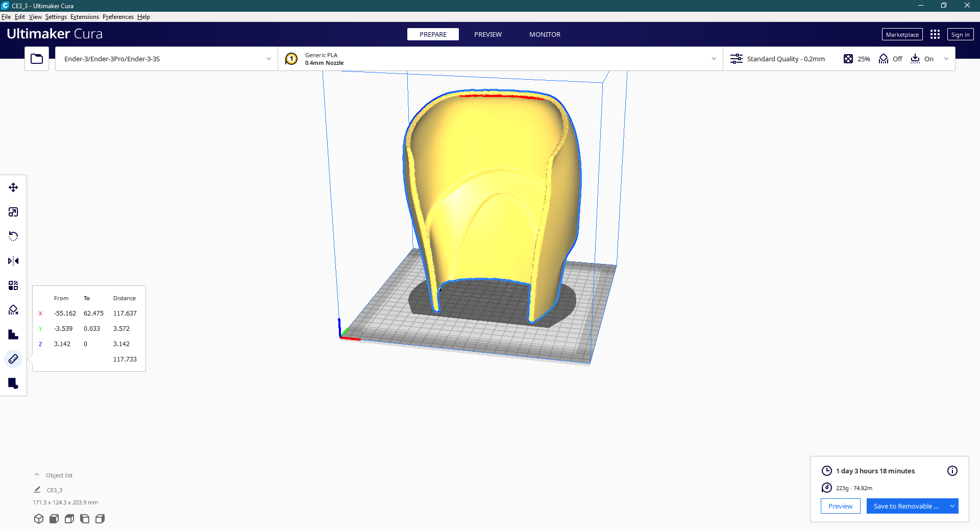The image size is (980, 531).
Task: Switch to front view icon
Action: [54, 519]
